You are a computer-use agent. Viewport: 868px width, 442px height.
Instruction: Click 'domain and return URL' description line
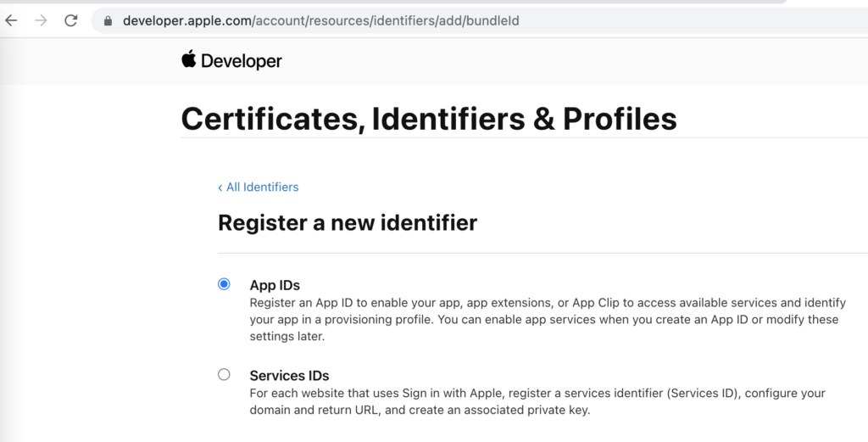420,410
